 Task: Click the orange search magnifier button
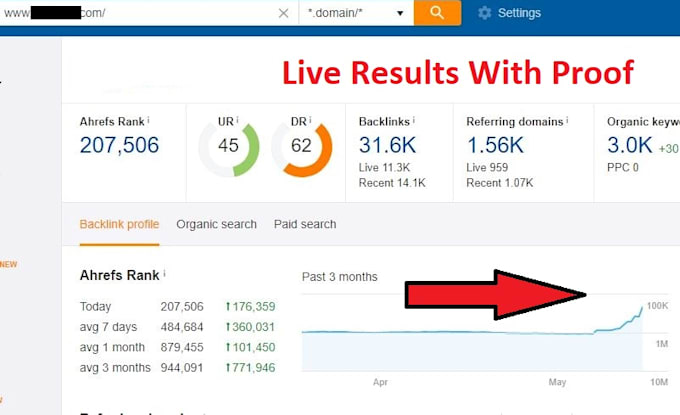point(437,13)
